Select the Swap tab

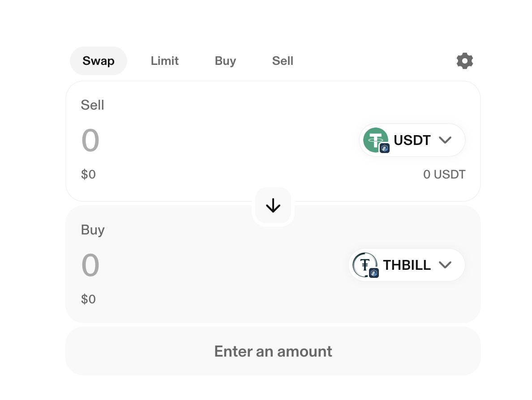[99, 61]
